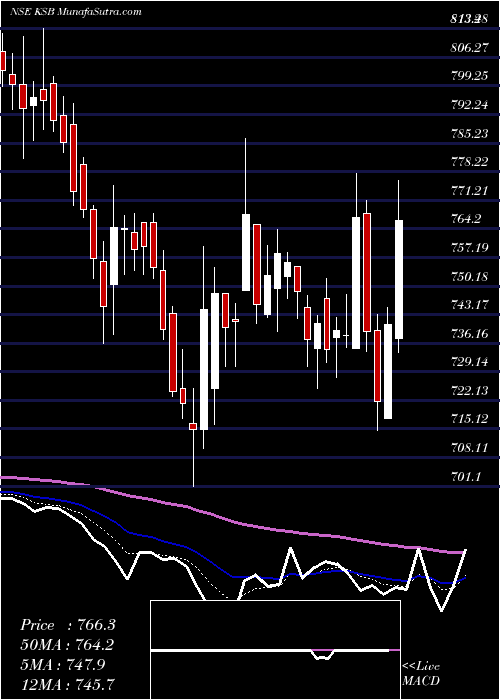Click the 'NSE KSB MunafaSutra.com' header text
Screen dimensions: 500x700
(75, 11)
